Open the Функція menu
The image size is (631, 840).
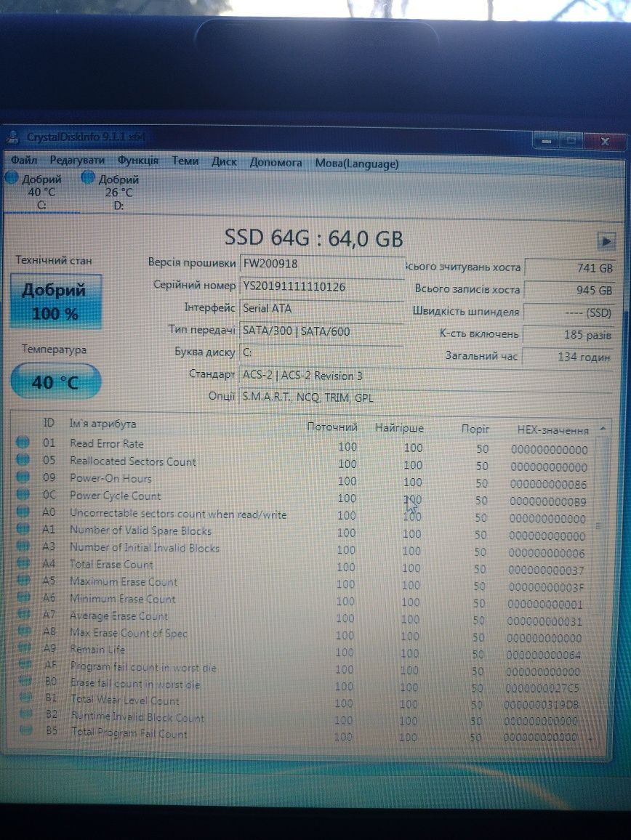138,160
